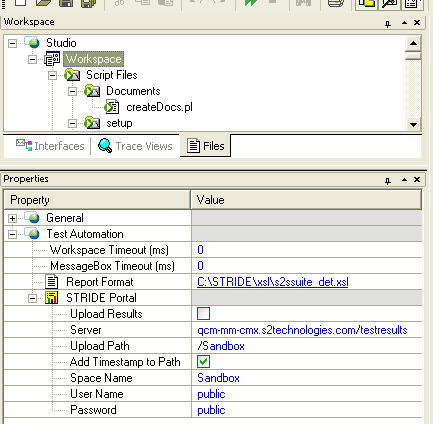Collapse the Workspace tree node
433x424 pixels.
pyautogui.click(x=32, y=59)
